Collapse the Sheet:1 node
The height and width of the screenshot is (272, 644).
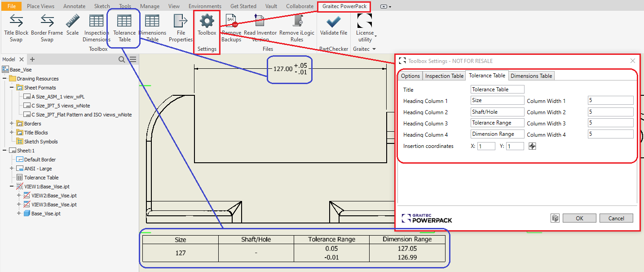(x=4, y=151)
